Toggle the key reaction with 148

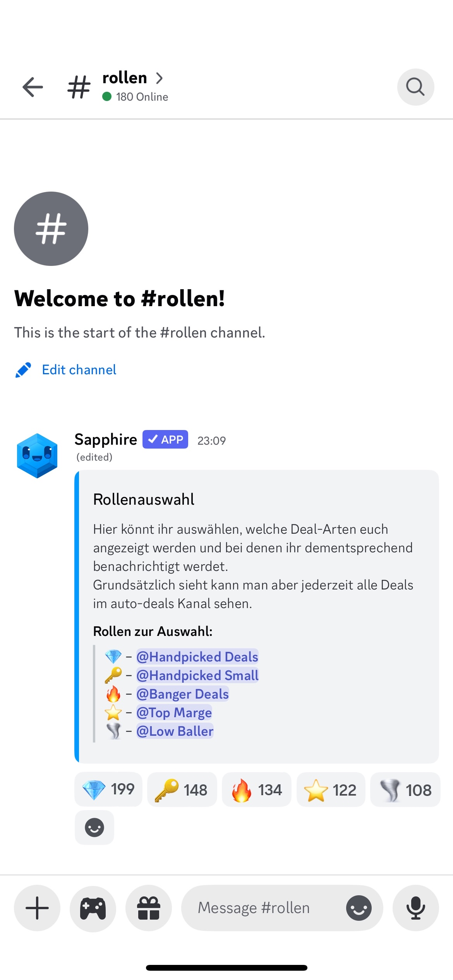click(x=182, y=789)
